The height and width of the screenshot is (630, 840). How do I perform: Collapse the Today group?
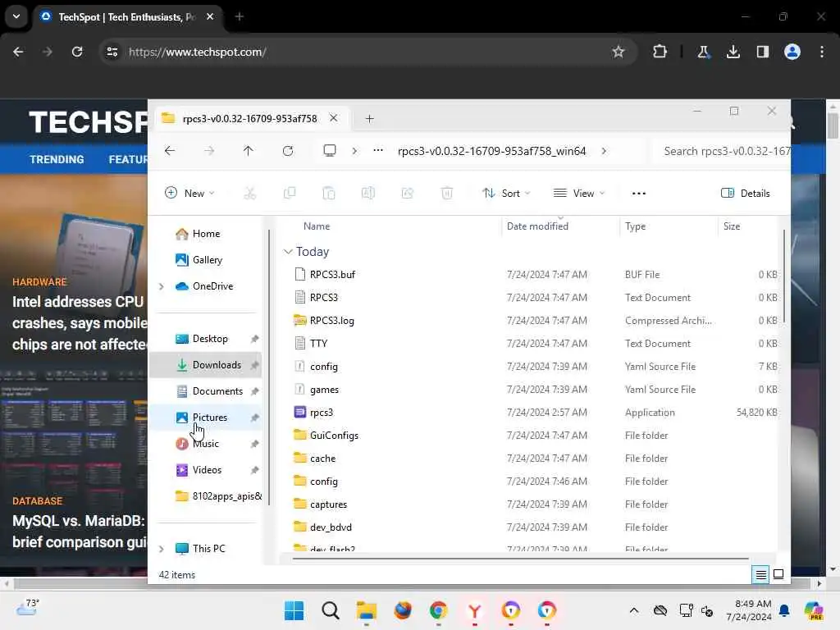288,252
